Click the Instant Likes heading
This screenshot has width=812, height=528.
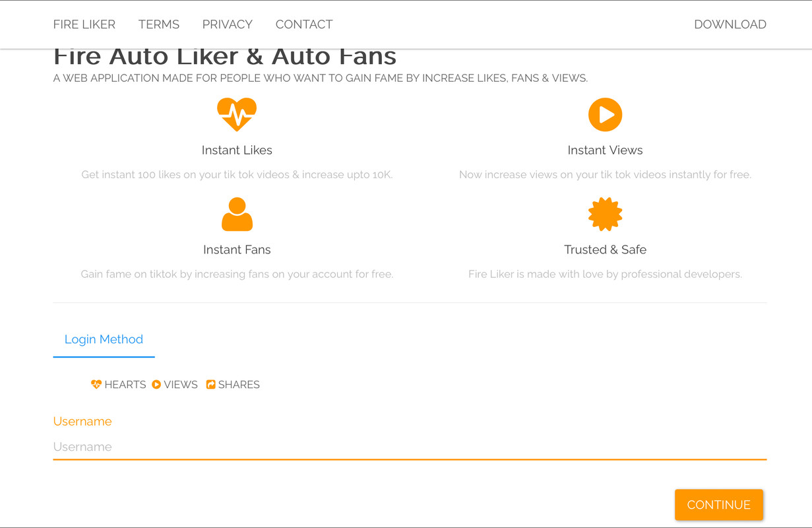[237, 150]
